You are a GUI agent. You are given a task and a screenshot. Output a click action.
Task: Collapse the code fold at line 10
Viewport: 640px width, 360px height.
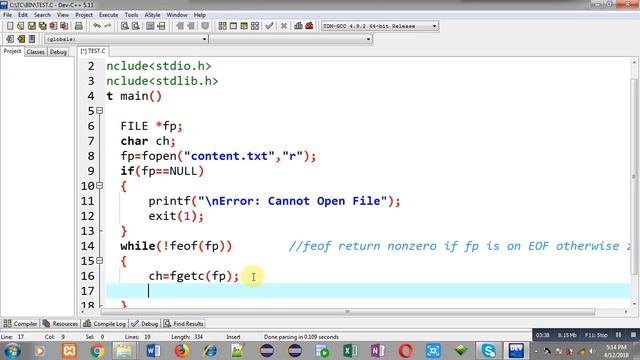(99, 186)
